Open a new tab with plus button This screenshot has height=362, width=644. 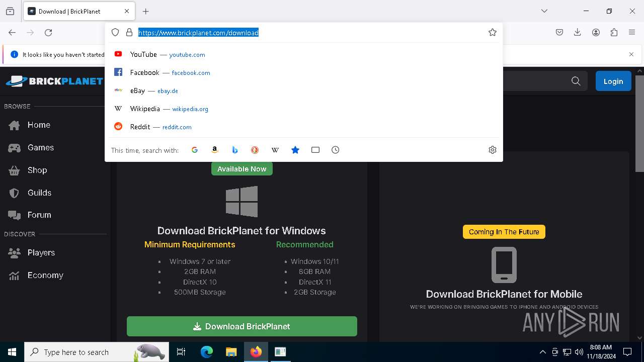tap(146, 11)
